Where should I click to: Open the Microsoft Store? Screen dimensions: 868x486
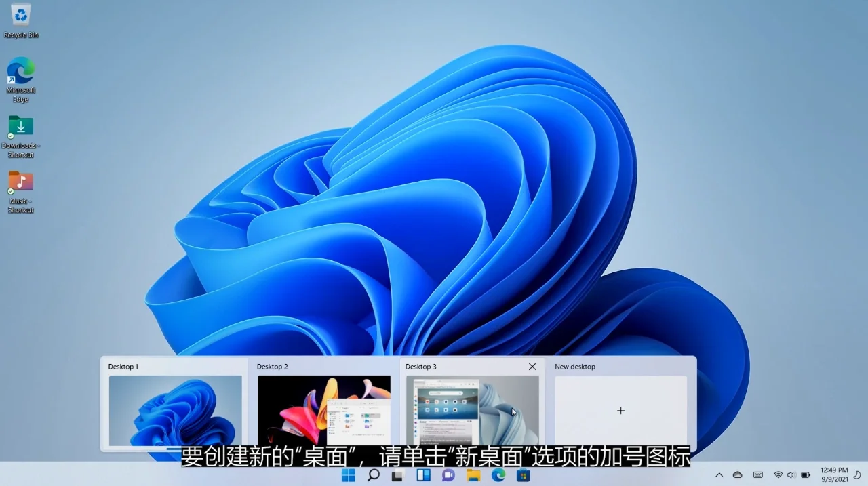(x=523, y=475)
